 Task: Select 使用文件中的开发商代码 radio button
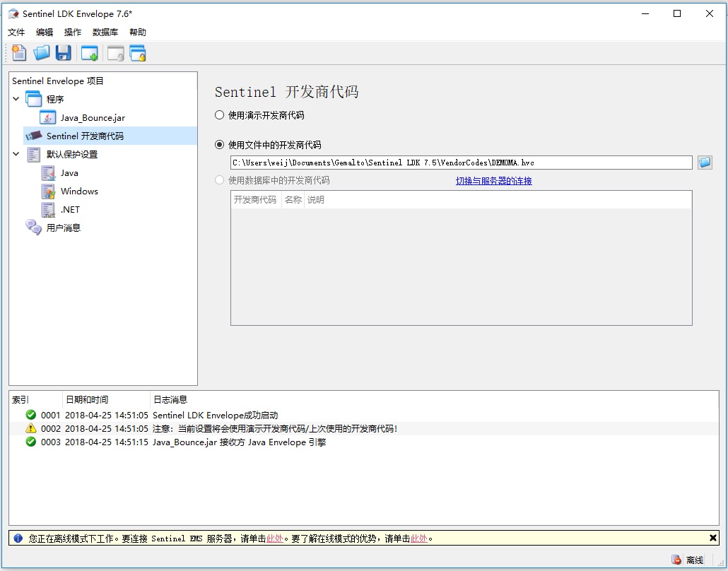tap(220, 145)
